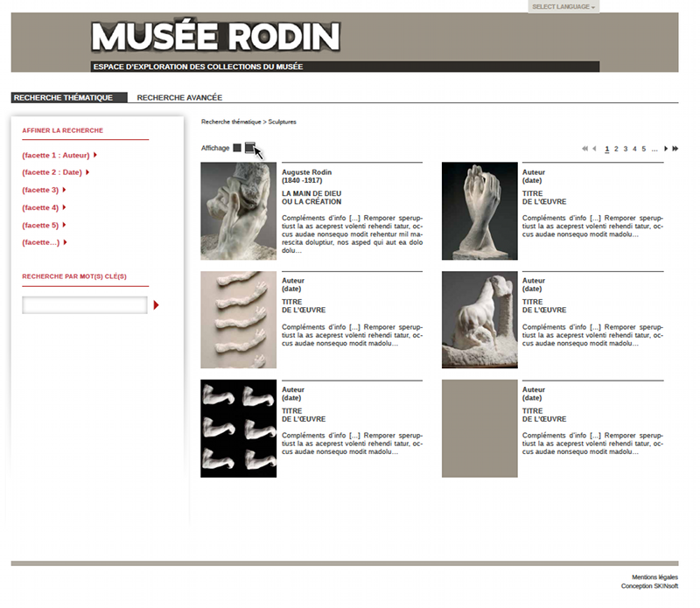Screen dimensions: 700x608
Task: Open the blank grey placeholder thumbnail
Action: (479, 429)
